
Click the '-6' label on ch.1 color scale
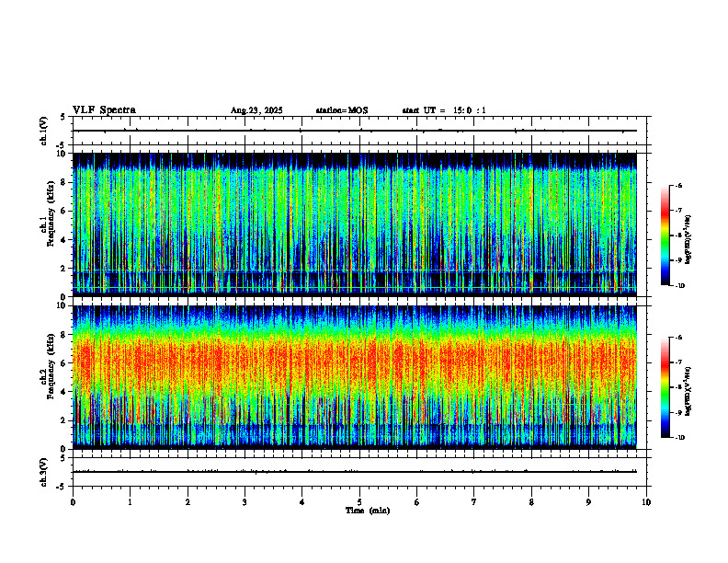pos(678,185)
